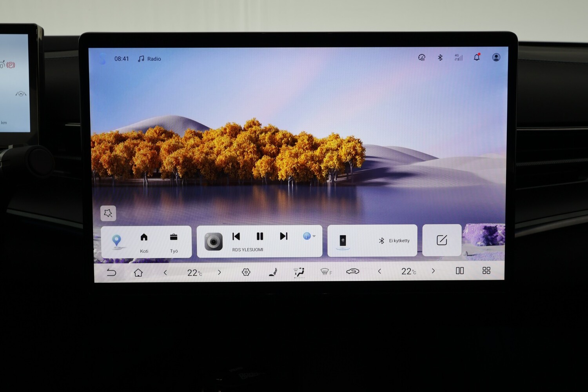Open the edit widgets button
This screenshot has width=588, height=392.
(442, 240)
